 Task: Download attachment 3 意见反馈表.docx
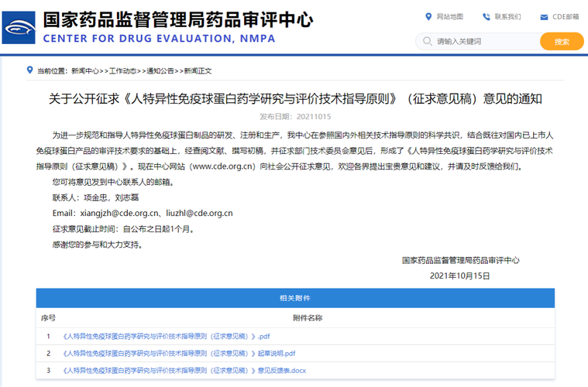pos(184,371)
